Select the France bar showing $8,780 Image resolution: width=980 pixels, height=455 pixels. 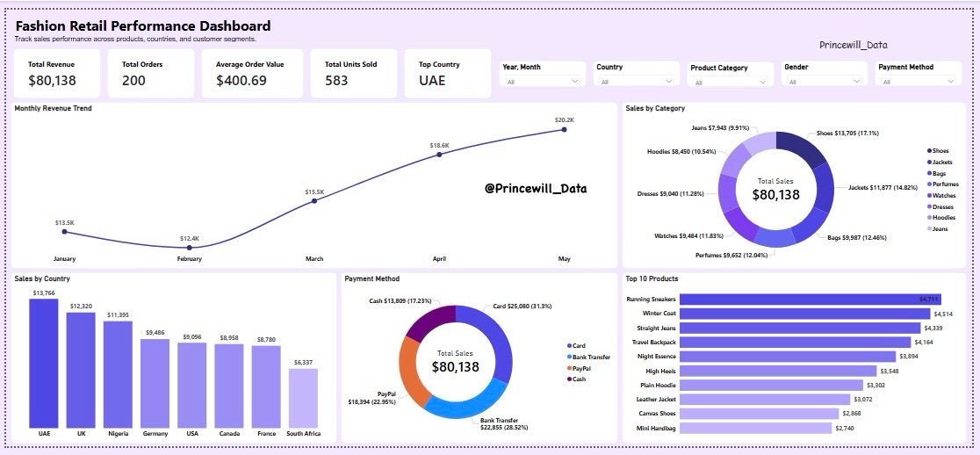(266, 386)
